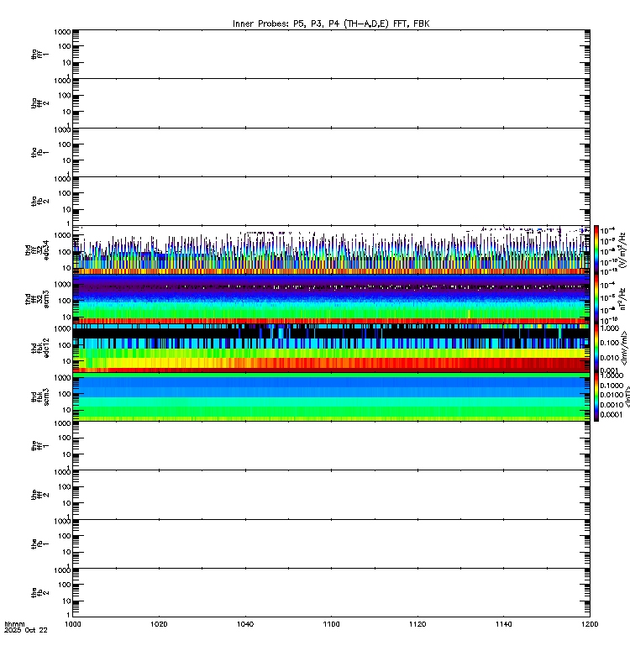Click '0.0100' on the nT color scale

pyautogui.click(x=612, y=395)
